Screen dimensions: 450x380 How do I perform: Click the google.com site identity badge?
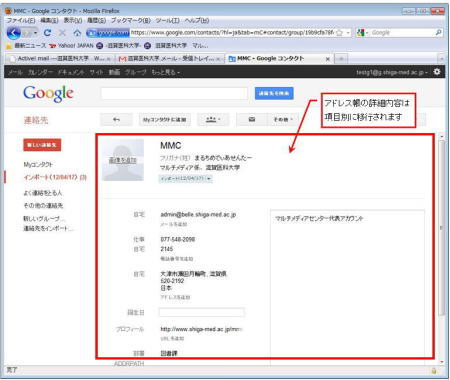[108, 33]
